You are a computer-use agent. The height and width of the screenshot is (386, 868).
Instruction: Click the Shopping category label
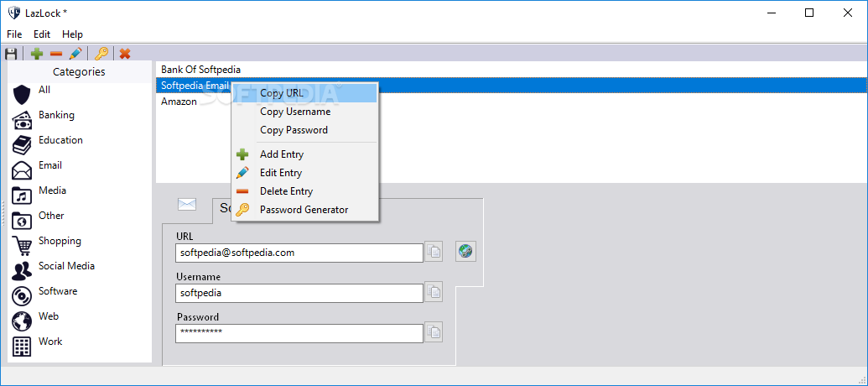coord(60,241)
